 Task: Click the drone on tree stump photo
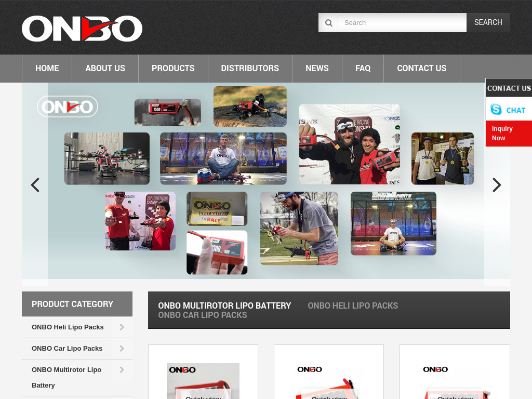pos(250,106)
